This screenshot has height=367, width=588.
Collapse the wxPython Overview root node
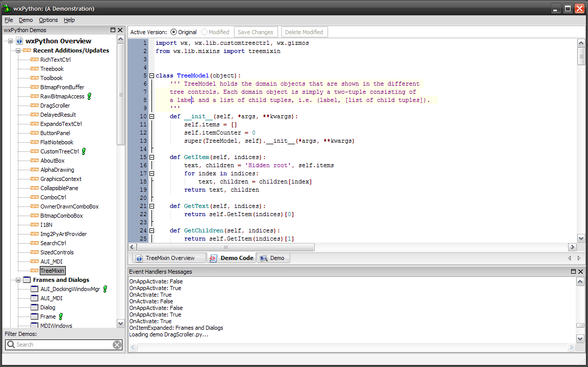(11, 41)
